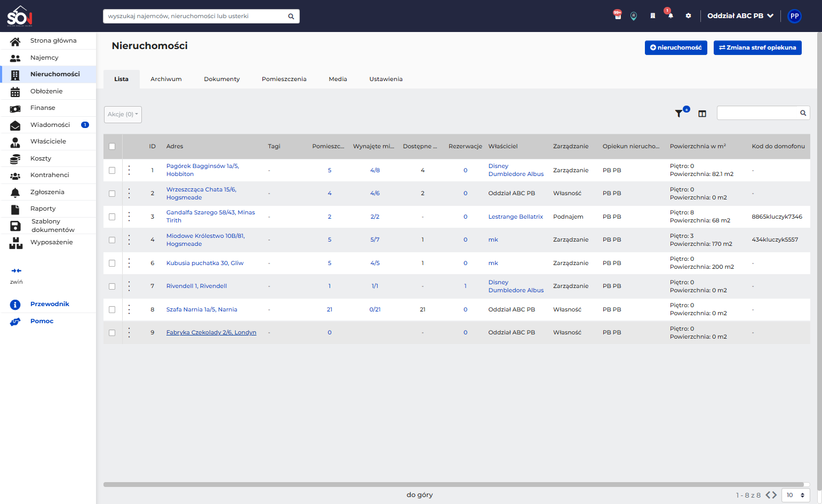Open the filter funnel icon above the table
Viewport: 822px width, 504px height.
(x=679, y=114)
